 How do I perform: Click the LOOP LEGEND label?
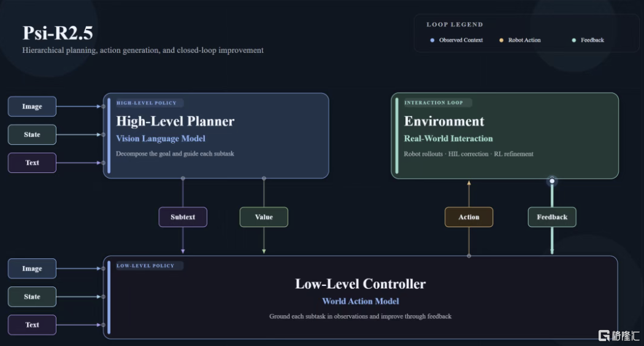point(454,25)
